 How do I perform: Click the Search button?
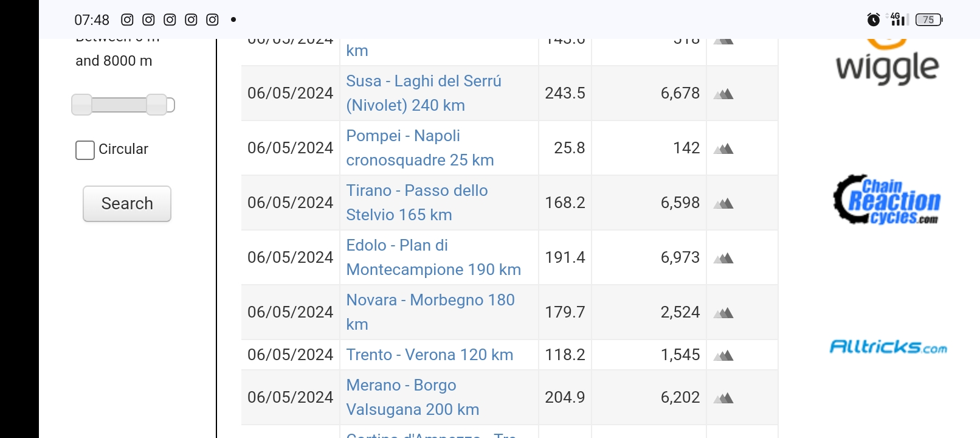point(127,204)
